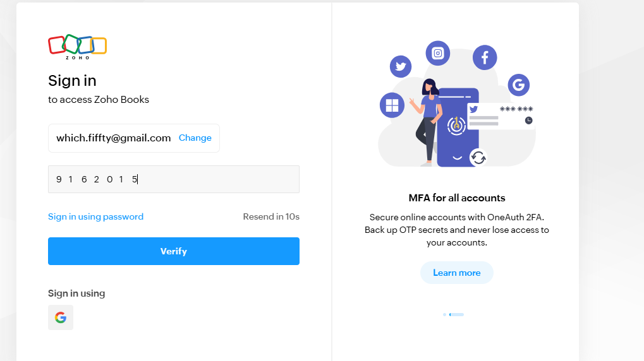The image size is (644, 361).
Task: Focus the OTP code input field
Action: coord(174,179)
